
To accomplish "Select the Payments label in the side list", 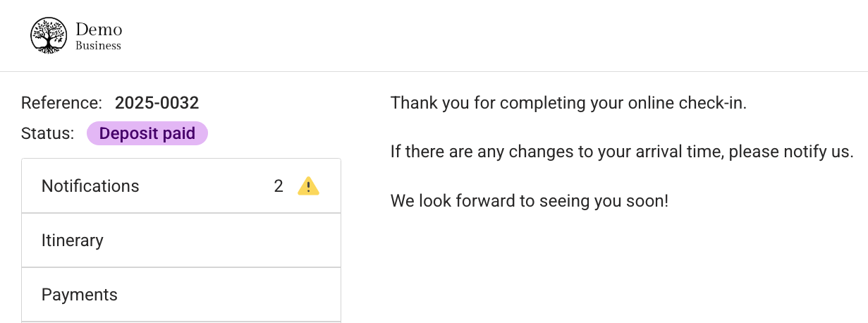I will click(x=80, y=295).
